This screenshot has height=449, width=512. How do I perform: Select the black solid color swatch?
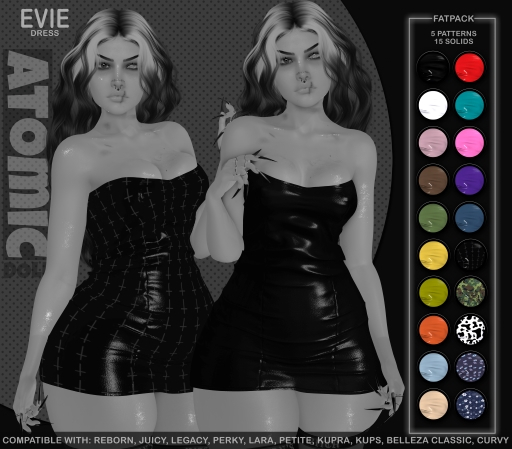(433, 67)
